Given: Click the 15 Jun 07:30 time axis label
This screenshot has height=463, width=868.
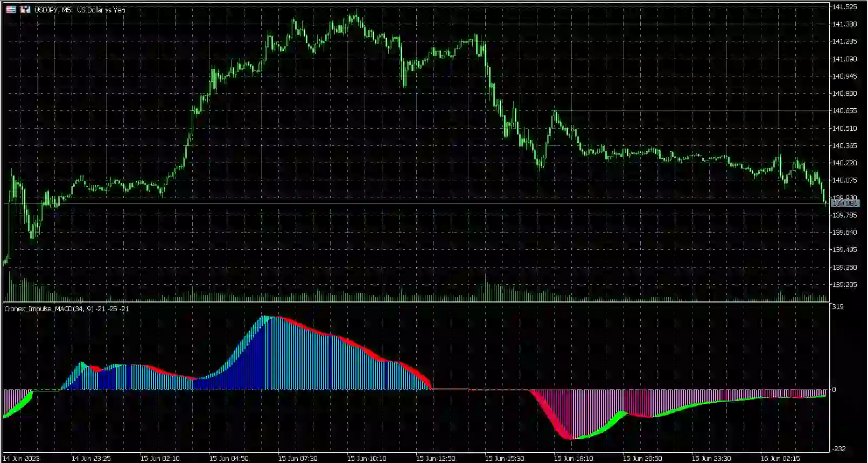Looking at the screenshot, I should (298, 459).
